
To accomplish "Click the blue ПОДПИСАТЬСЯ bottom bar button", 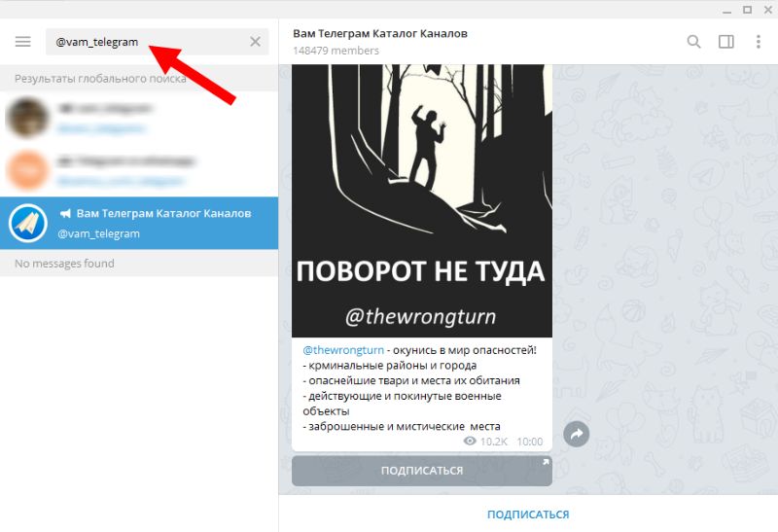I will (x=528, y=514).
